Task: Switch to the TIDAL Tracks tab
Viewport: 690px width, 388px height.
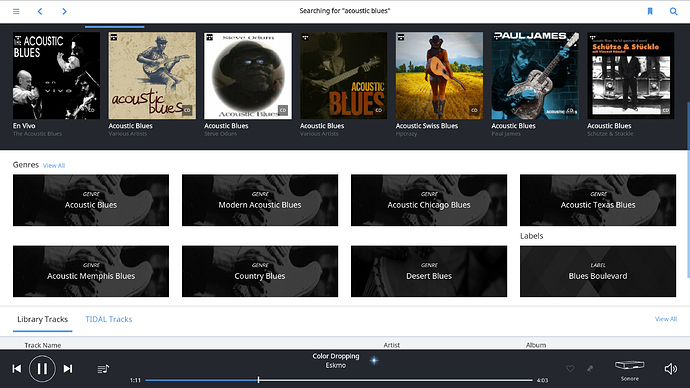Action: (x=109, y=319)
